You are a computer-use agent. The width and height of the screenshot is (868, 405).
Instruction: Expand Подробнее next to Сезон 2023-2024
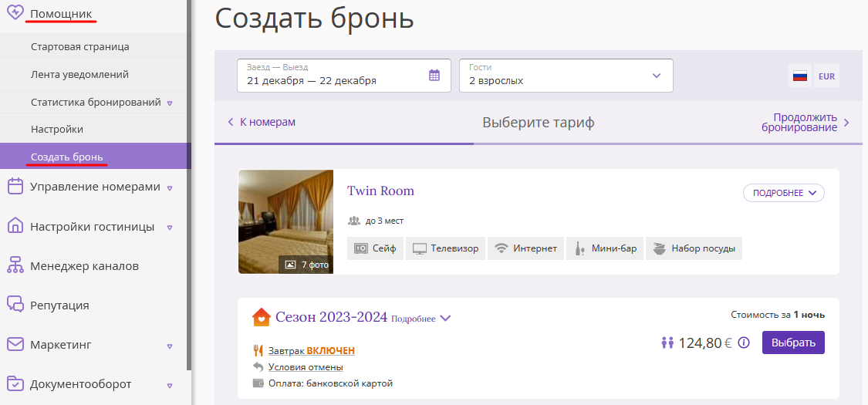421,319
